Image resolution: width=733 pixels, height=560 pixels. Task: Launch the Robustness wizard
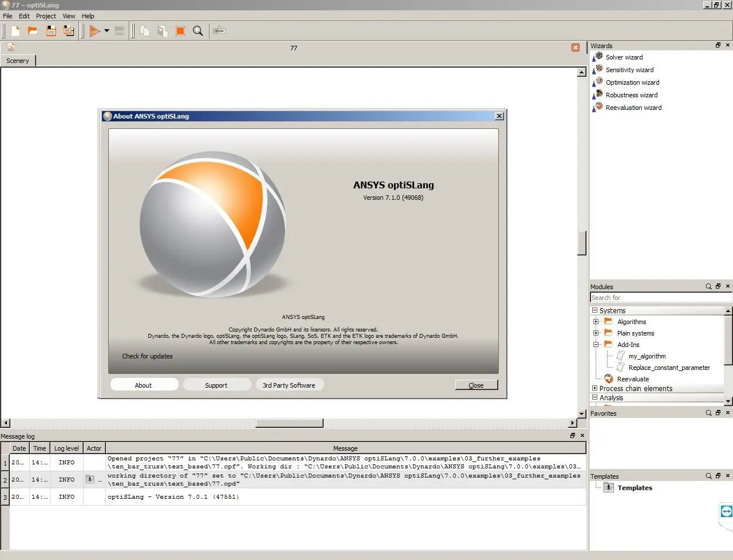pos(632,95)
